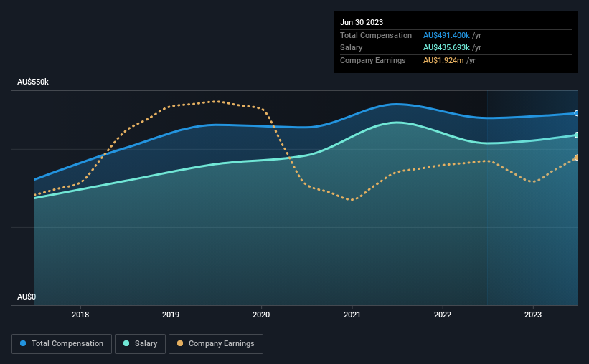Click the tooltip's Company Earnings row label
This screenshot has height=364, width=589.
[372, 60]
